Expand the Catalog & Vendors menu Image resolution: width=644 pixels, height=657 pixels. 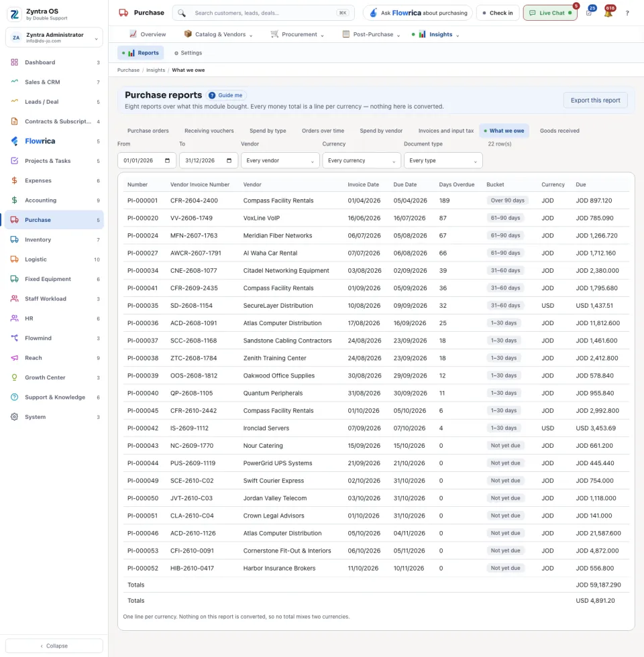218,34
